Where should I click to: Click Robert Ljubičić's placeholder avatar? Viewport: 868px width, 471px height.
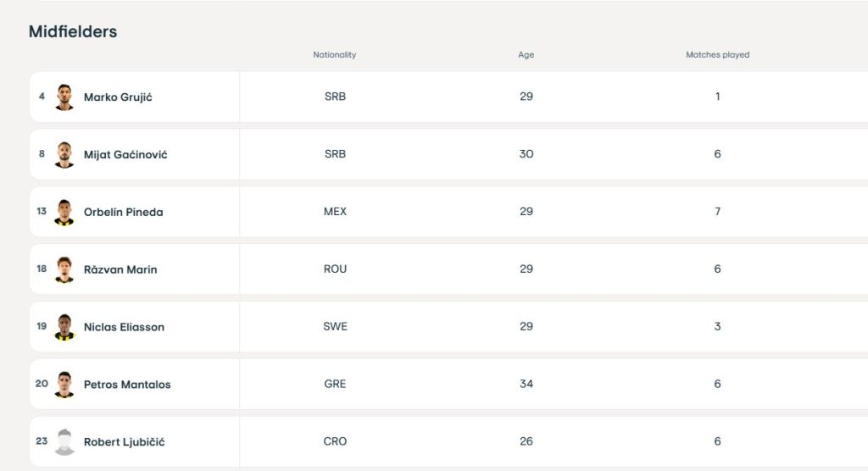[64, 441]
